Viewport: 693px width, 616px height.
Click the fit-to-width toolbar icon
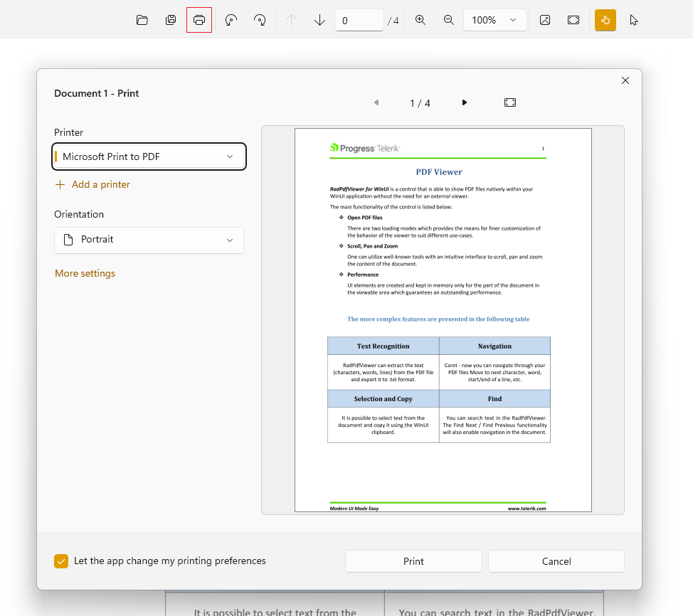573,20
